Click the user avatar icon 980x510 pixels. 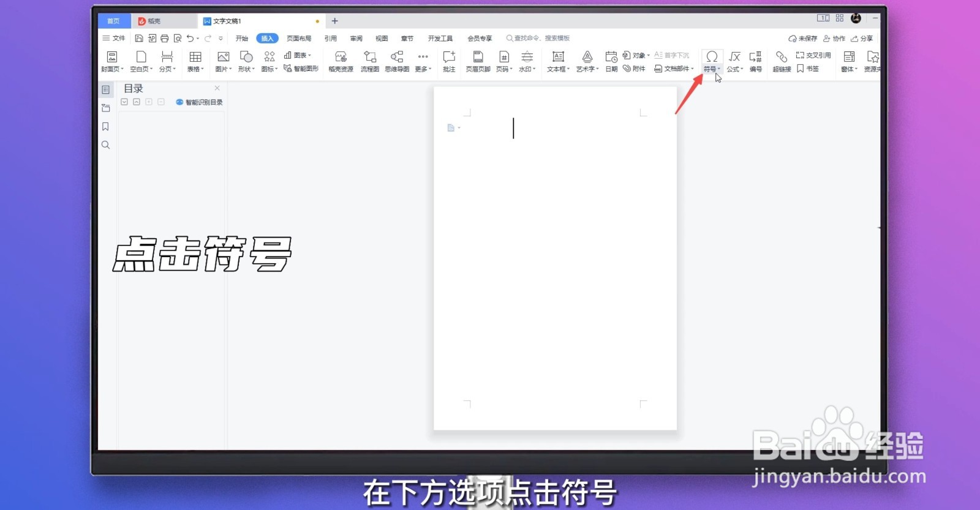point(856,18)
